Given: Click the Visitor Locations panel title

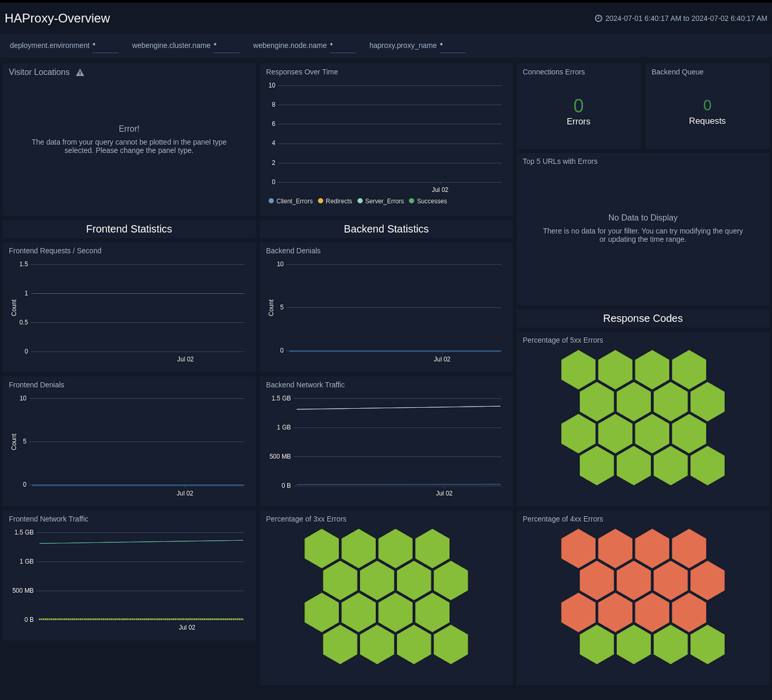Looking at the screenshot, I should pos(39,72).
